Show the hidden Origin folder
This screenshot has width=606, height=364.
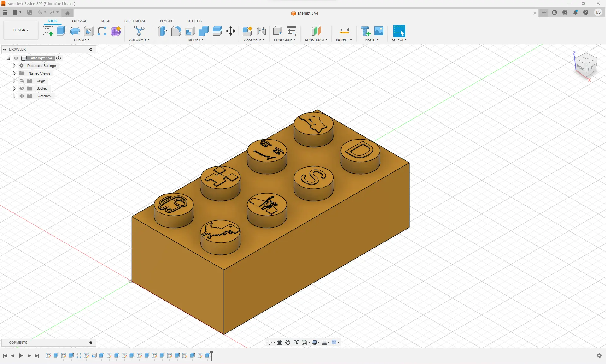22,81
